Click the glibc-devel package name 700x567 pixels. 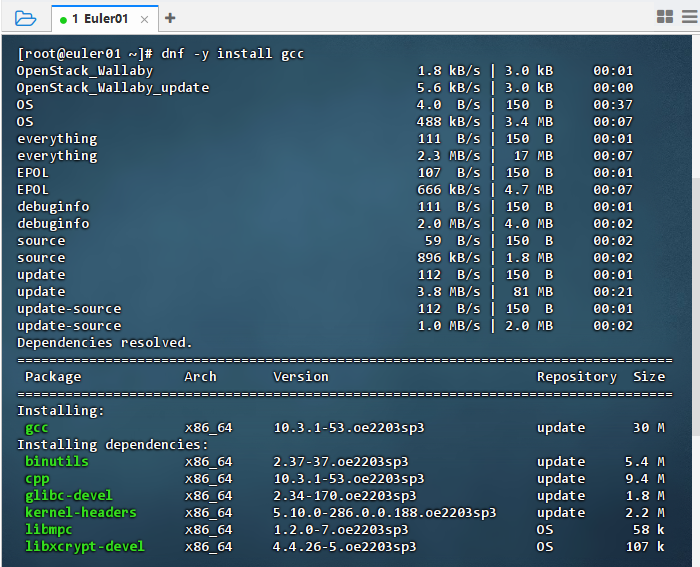click(68, 495)
